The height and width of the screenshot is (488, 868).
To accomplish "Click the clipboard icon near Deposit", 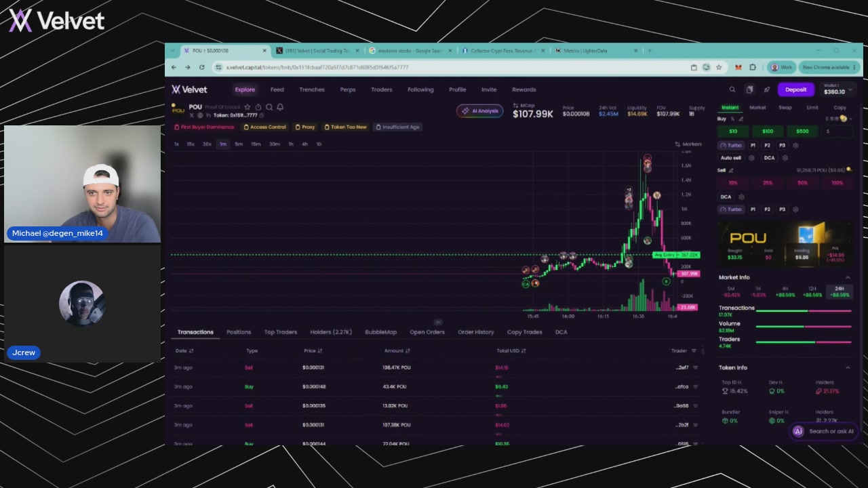I will 749,89.
